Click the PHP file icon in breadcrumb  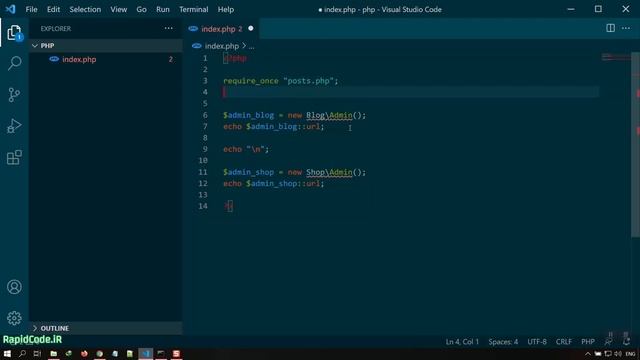(197, 46)
